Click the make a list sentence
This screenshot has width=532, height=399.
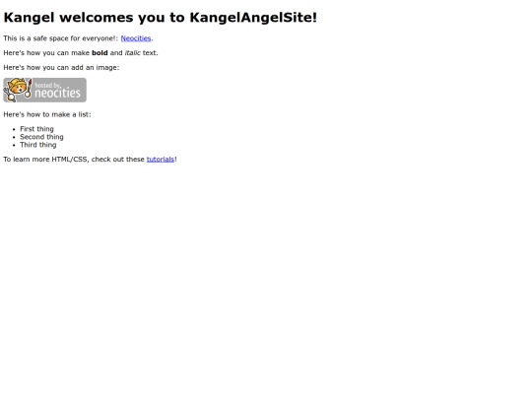47,114
